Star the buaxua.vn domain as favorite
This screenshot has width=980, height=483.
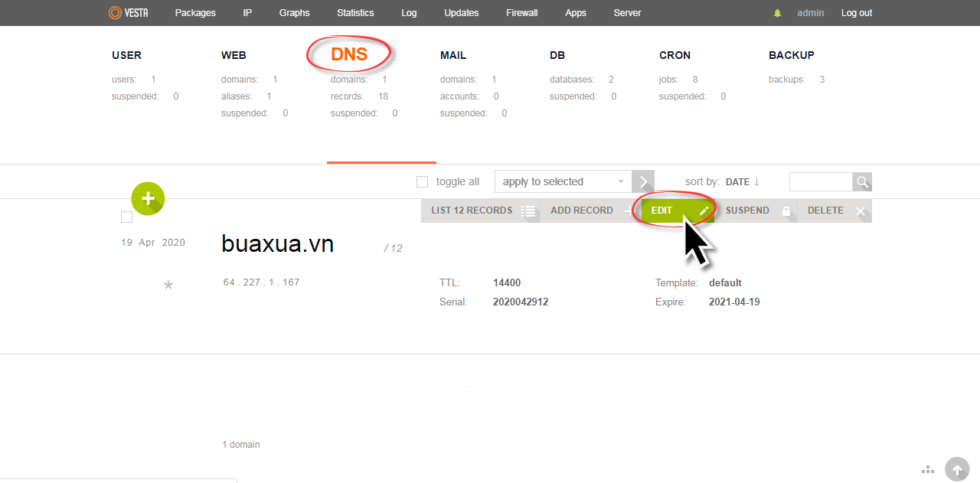pyautogui.click(x=168, y=285)
